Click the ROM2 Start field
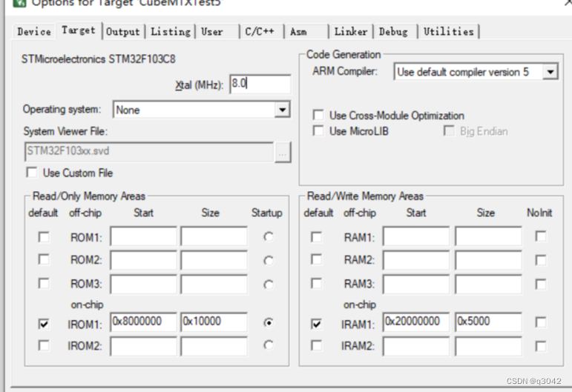 coord(143,260)
